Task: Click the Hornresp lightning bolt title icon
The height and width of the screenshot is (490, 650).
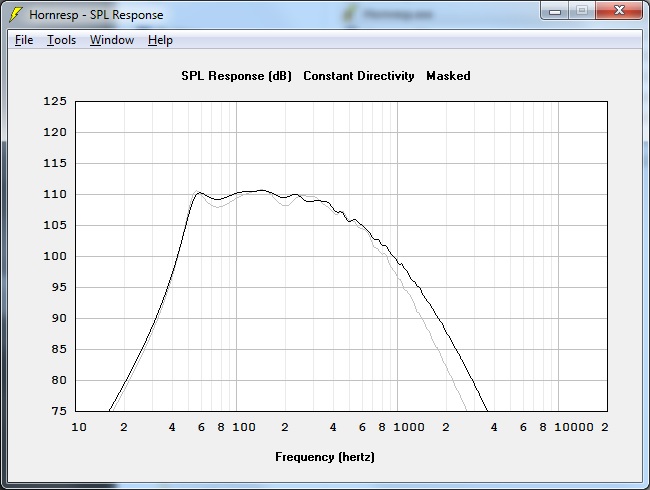Action: point(16,15)
